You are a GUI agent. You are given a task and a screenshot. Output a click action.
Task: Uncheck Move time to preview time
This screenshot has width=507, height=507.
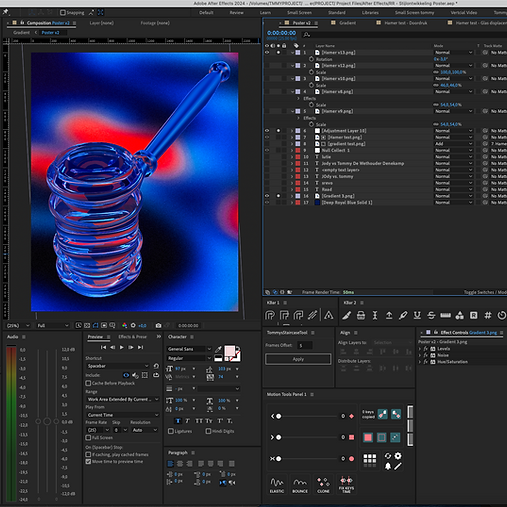[88, 462]
